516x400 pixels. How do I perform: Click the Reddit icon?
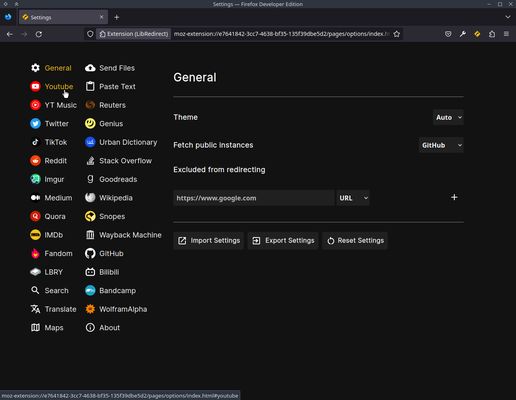click(x=35, y=161)
